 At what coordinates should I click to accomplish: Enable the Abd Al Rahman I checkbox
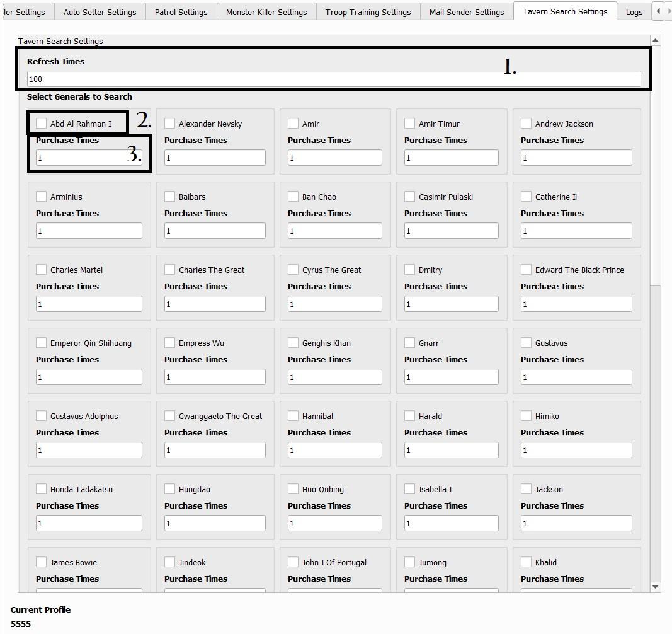[x=42, y=124]
